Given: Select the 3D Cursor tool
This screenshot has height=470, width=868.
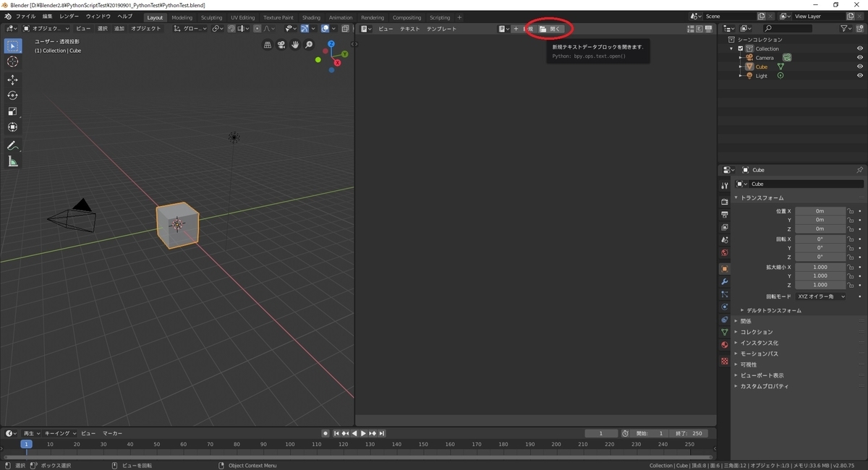Looking at the screenshot, I should point(12,61).
